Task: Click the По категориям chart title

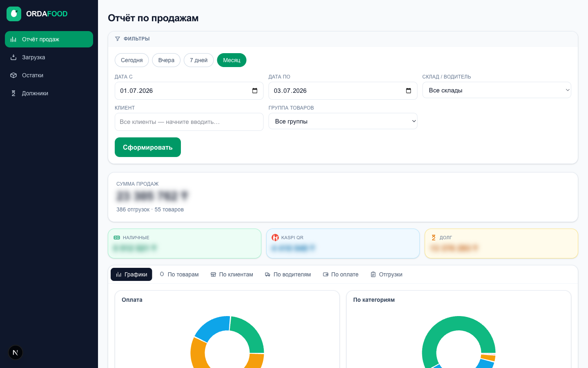Action: click(374, 300)
